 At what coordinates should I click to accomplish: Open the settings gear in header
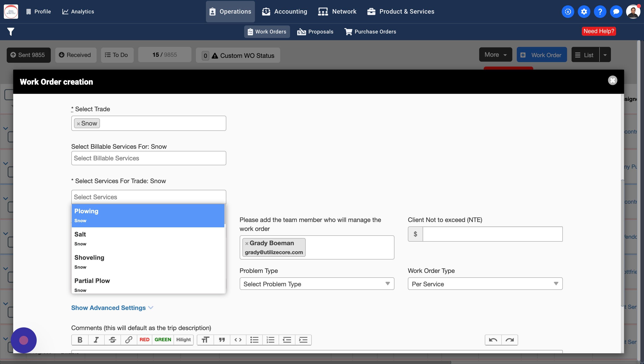coord(584,11)
